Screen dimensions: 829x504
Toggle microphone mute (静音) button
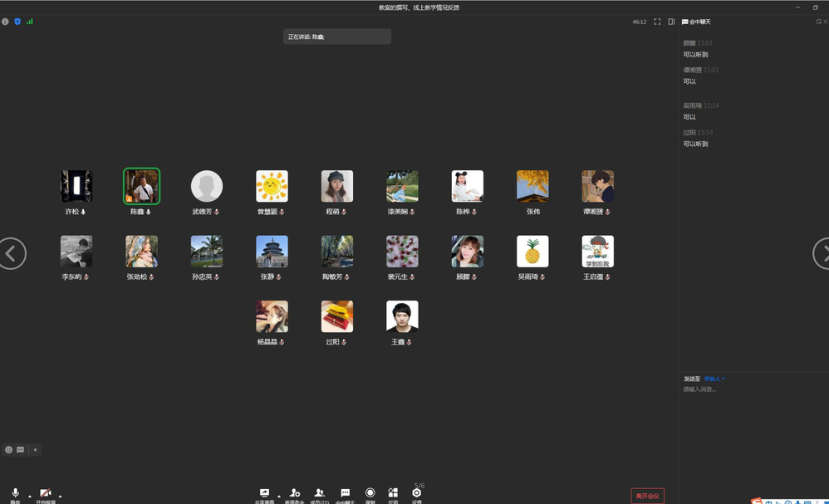(x=15, y=494)
